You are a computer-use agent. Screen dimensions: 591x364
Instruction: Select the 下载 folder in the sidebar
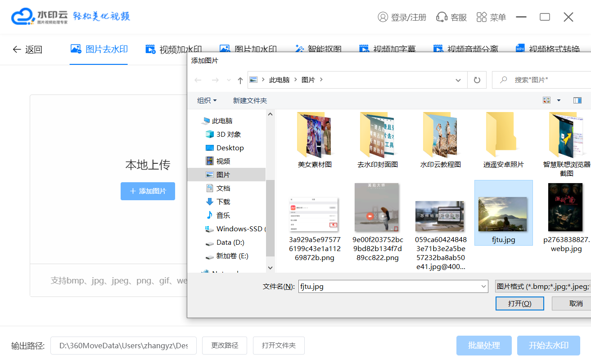[x=223, y=202]
